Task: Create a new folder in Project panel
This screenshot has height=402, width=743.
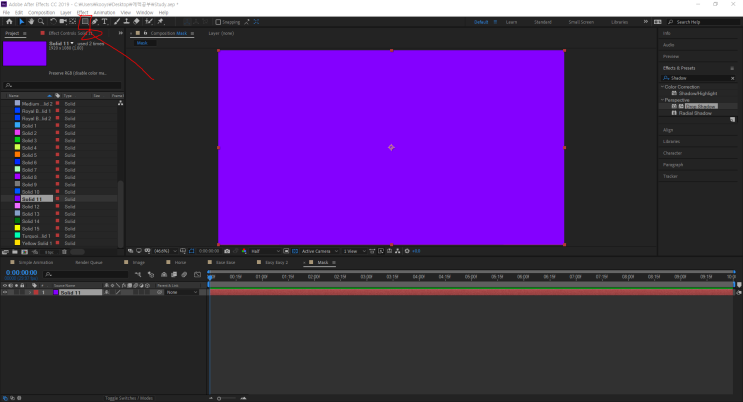Action: 15,252
